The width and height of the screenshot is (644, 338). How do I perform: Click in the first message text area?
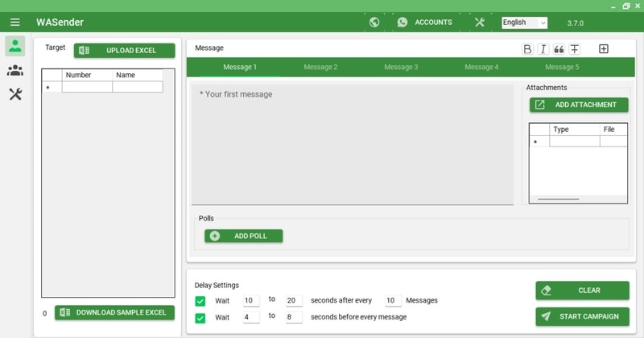point(353,144)
